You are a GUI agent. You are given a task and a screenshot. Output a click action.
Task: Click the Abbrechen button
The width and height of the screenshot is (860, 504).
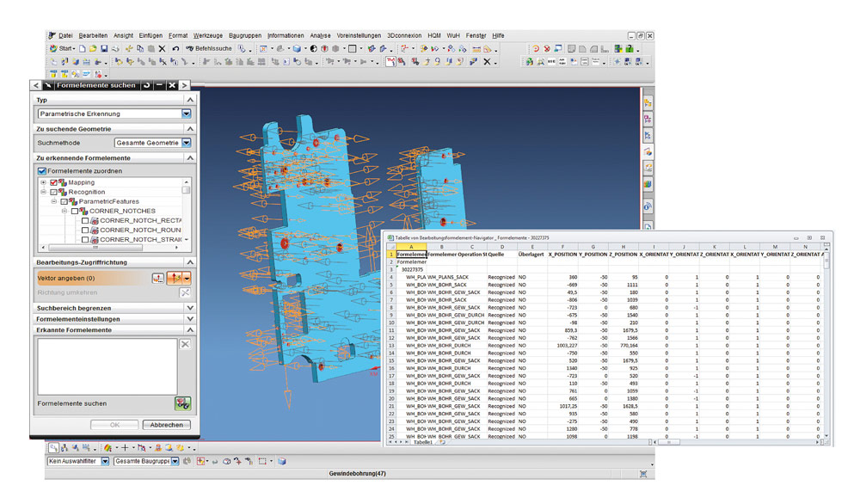coord(166,425)
